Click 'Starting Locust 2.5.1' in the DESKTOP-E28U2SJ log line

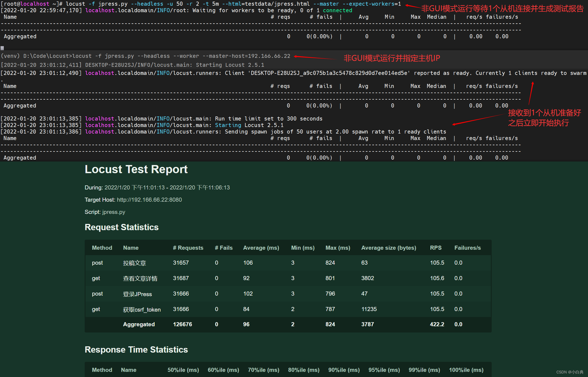click(x=230, y=65)
